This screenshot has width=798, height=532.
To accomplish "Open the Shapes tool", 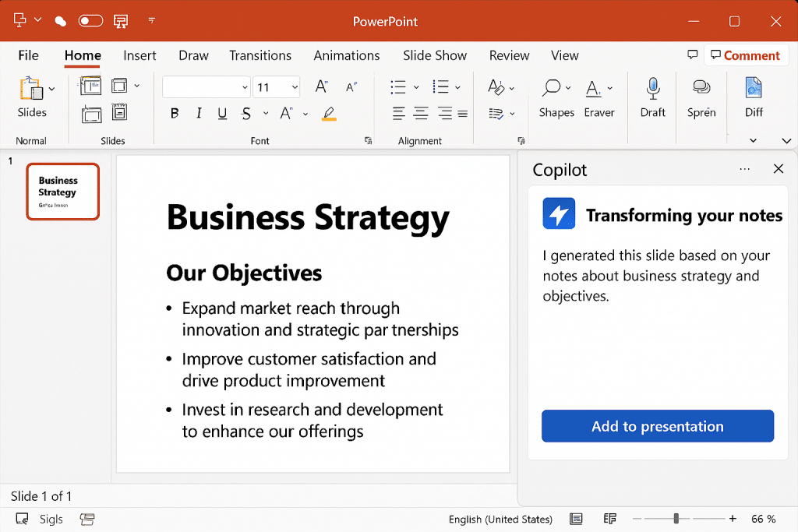I will (x=556, y=88).
